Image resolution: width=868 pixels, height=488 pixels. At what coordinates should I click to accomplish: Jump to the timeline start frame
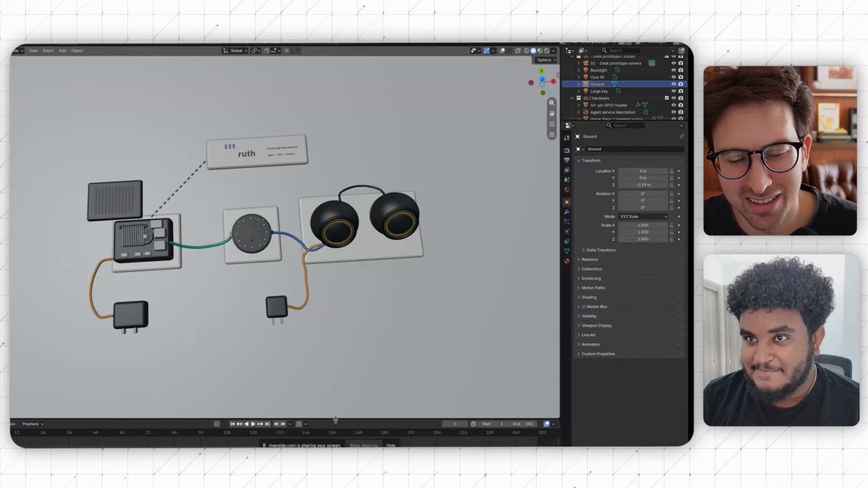[232, 424]
